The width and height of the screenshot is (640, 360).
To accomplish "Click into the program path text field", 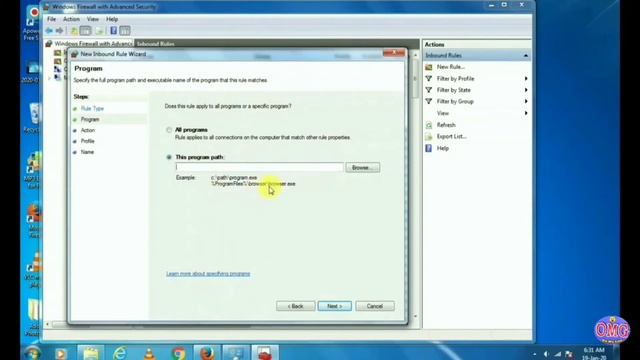I will tap(260, 167).
